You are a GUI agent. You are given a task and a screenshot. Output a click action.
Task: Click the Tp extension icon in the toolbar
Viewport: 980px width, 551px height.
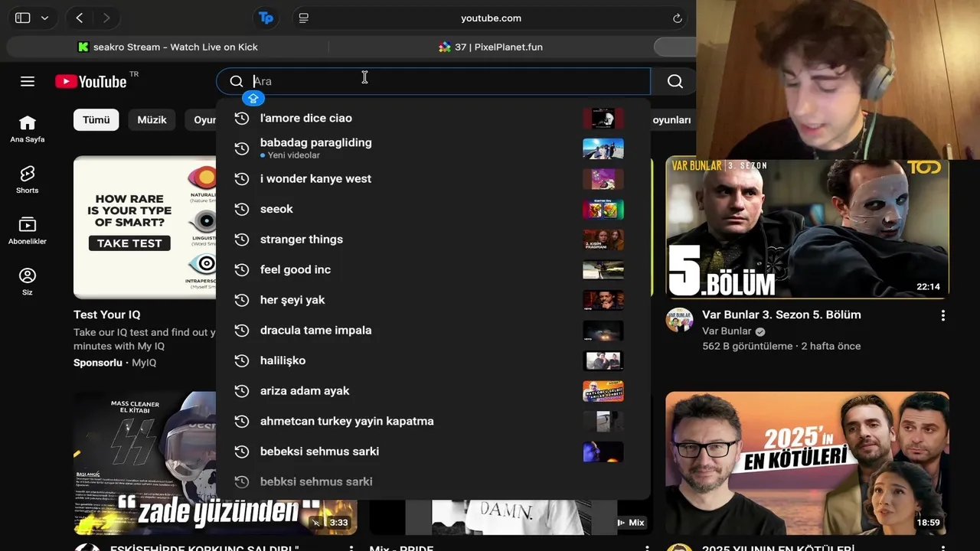266,18
